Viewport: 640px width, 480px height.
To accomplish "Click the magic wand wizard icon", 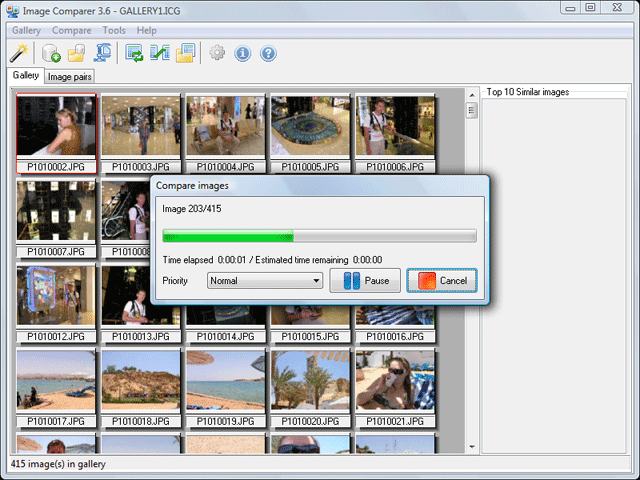I will point(19,53).
